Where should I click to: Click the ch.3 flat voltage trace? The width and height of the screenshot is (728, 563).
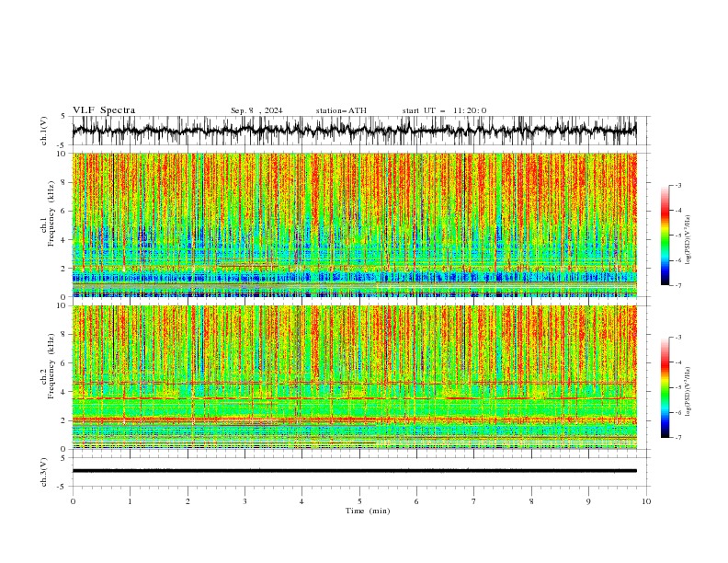(x=354, y=471)
